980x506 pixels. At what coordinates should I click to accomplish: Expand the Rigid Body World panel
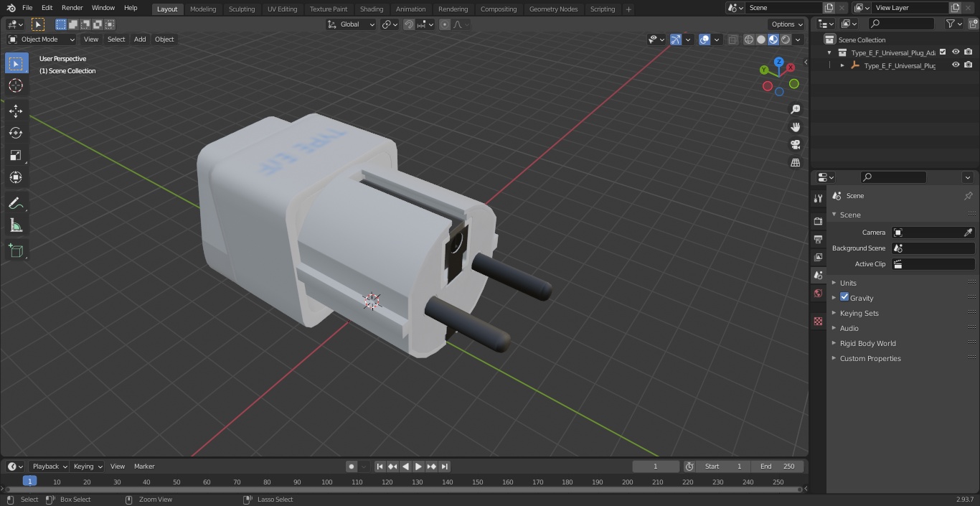(x=867, y=343)
